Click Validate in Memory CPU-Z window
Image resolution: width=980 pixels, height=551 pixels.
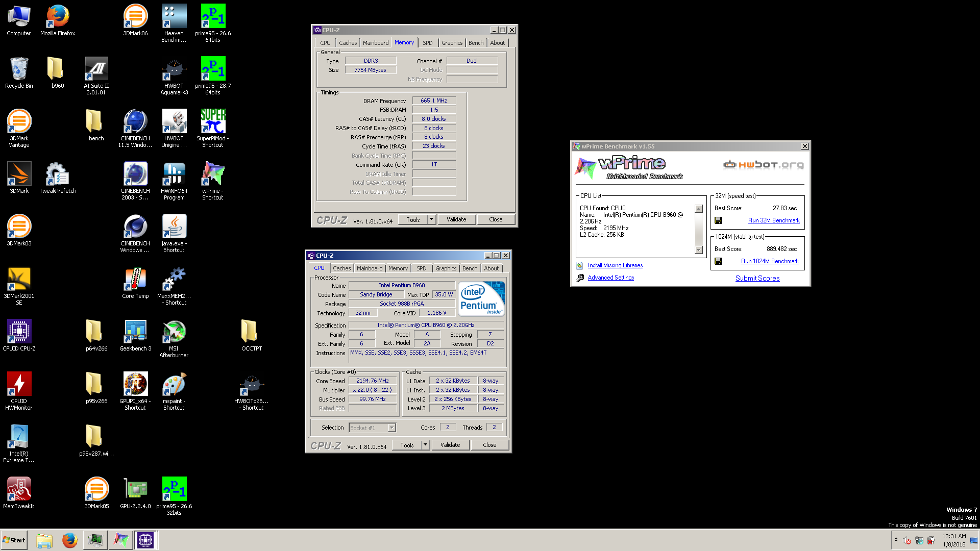click(456, 219)
